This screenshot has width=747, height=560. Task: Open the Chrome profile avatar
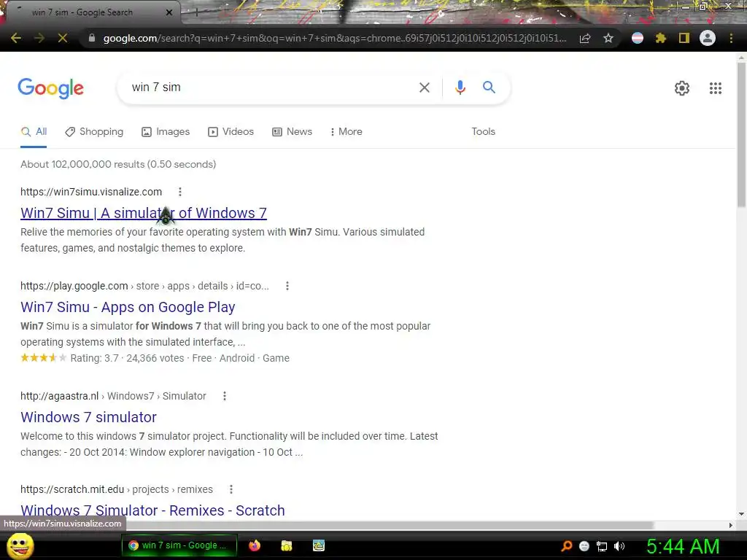pyautogui.click(x=708, y=38)
